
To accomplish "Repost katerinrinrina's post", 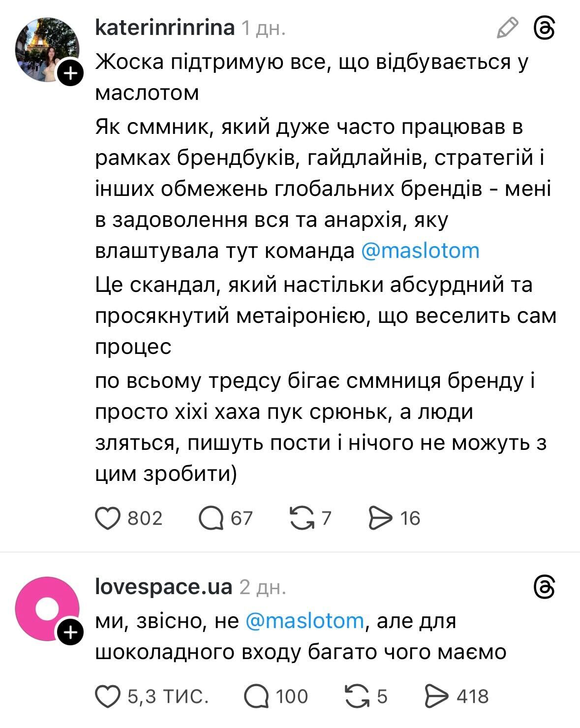I will click(302, 518).
